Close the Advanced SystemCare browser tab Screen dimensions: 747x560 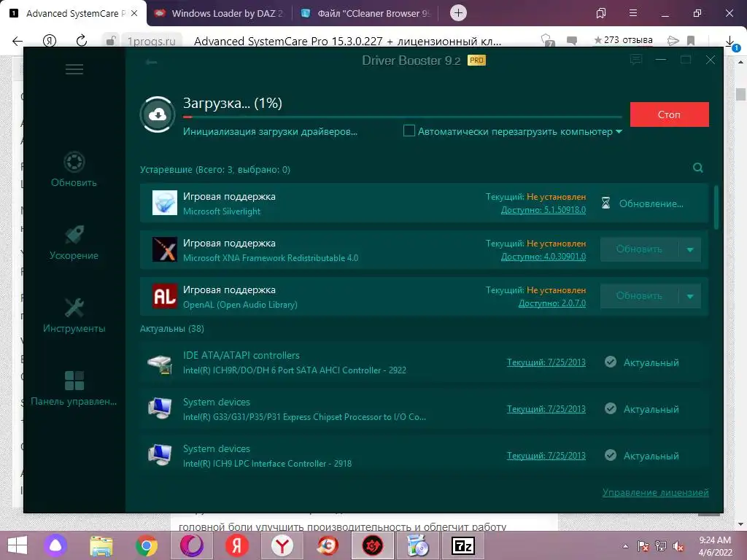134,13
